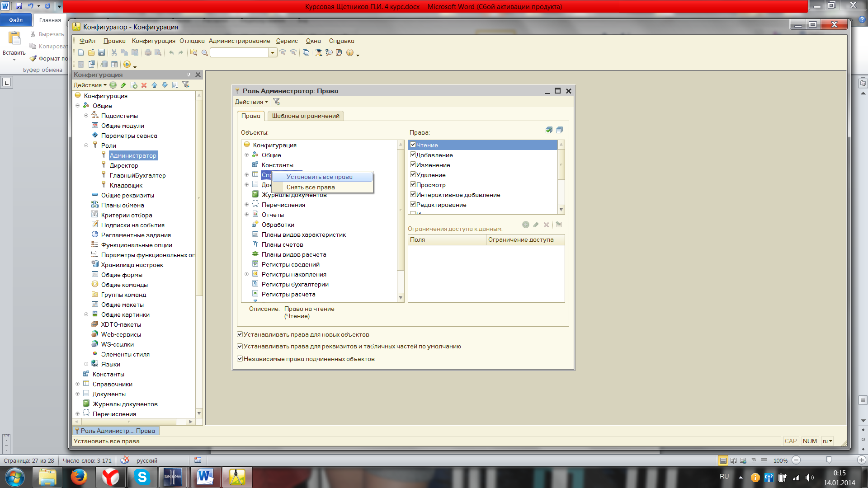Open the Действия dropdown in the role window
This screenshot has width=868, height=488.
[251, 102]
